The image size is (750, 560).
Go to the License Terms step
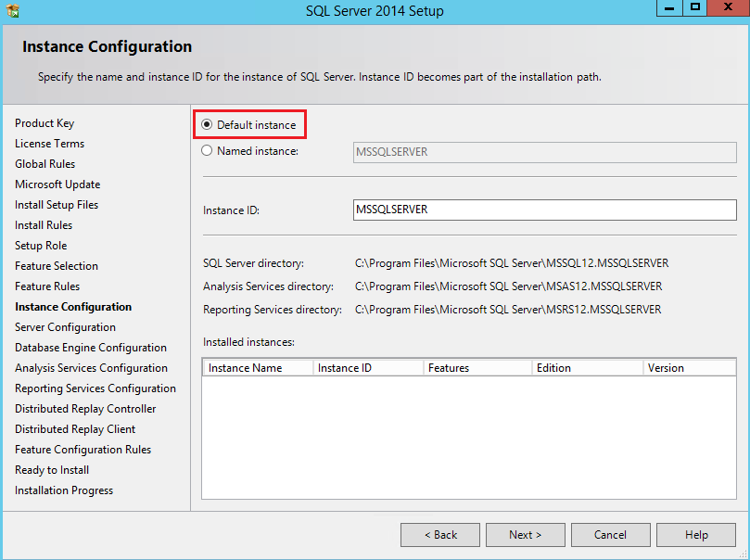click(49, 144)
